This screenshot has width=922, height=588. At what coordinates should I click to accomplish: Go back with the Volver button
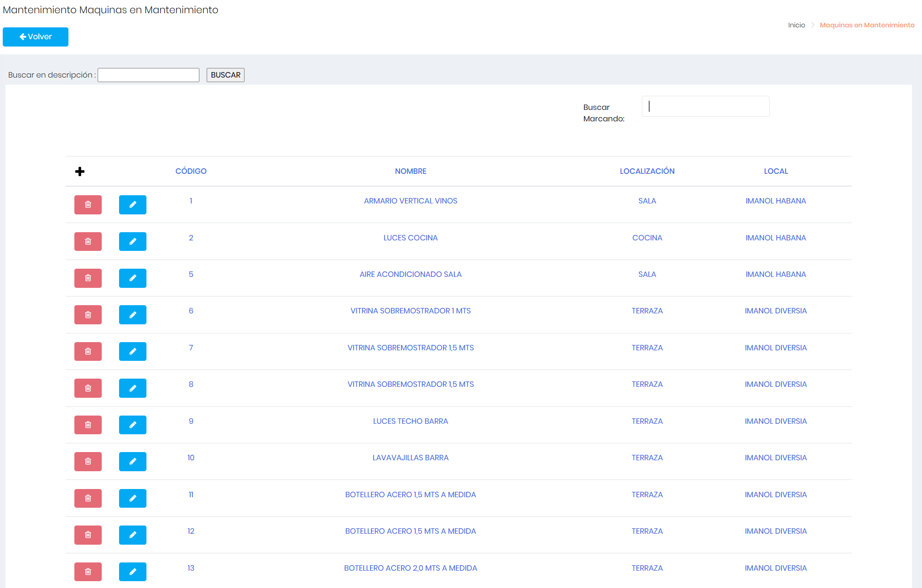(36, 37)
